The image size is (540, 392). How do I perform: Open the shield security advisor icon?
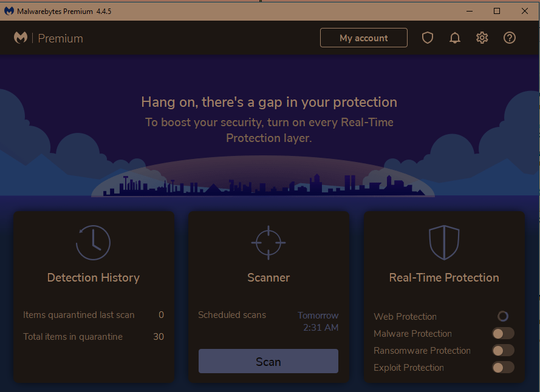pos(428,38)
